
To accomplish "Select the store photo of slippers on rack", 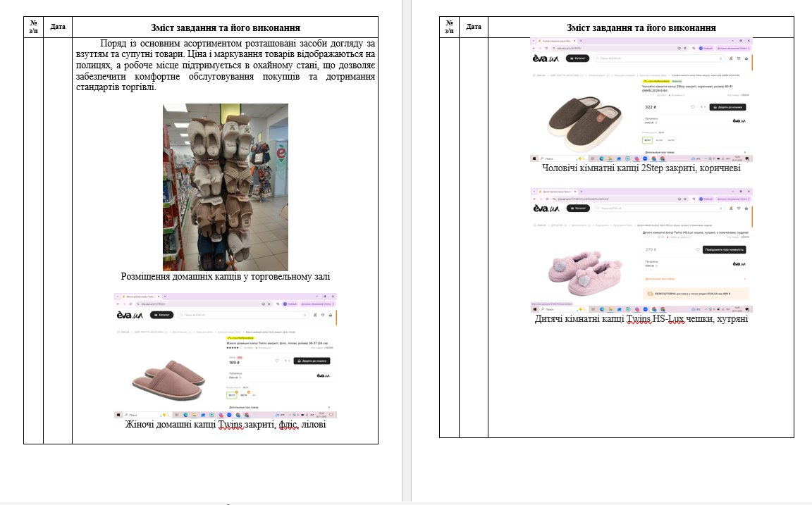I will pyautogui.click(x=225, y=187).
